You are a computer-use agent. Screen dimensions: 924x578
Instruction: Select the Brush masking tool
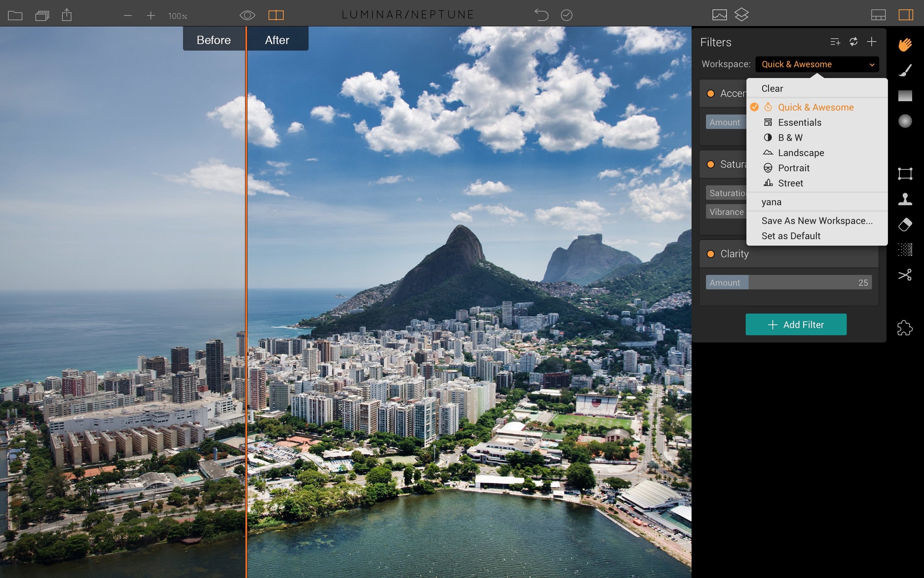click(905, 69)
